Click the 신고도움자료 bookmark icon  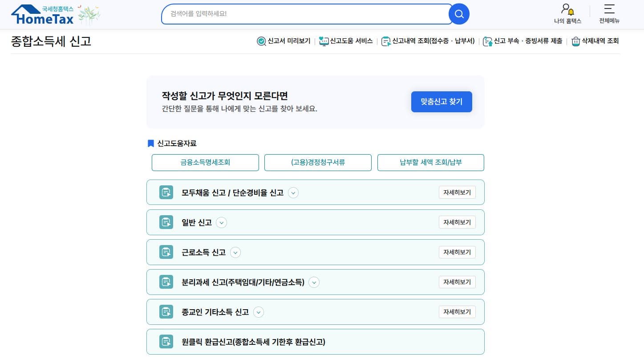150,143
